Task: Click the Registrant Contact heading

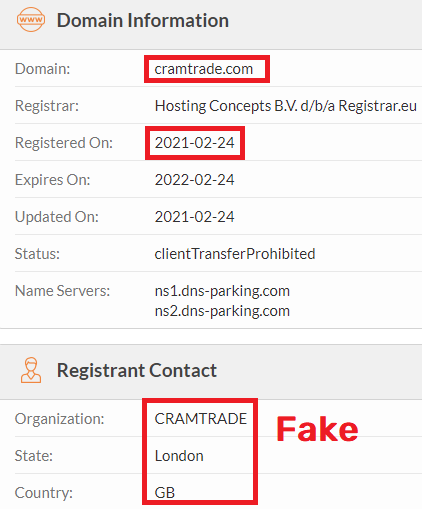Action: (137, 370)
